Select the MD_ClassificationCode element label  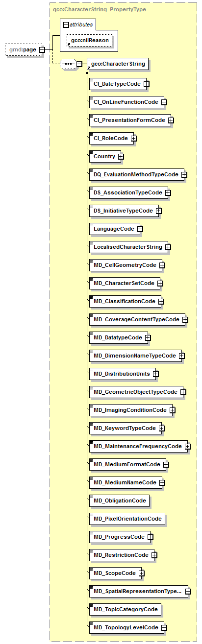coord(125,301)
